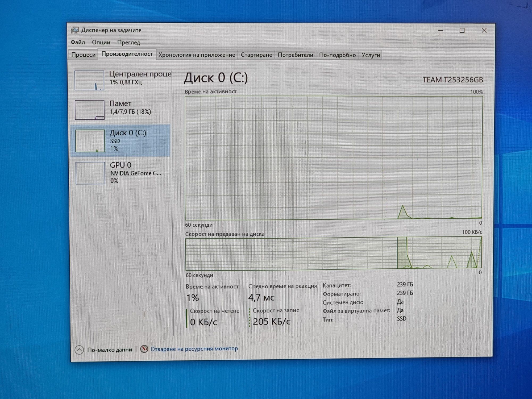Switch to Хронология на приложение tab
Viewport: 532px width, 399px height.
coord(197,55)
